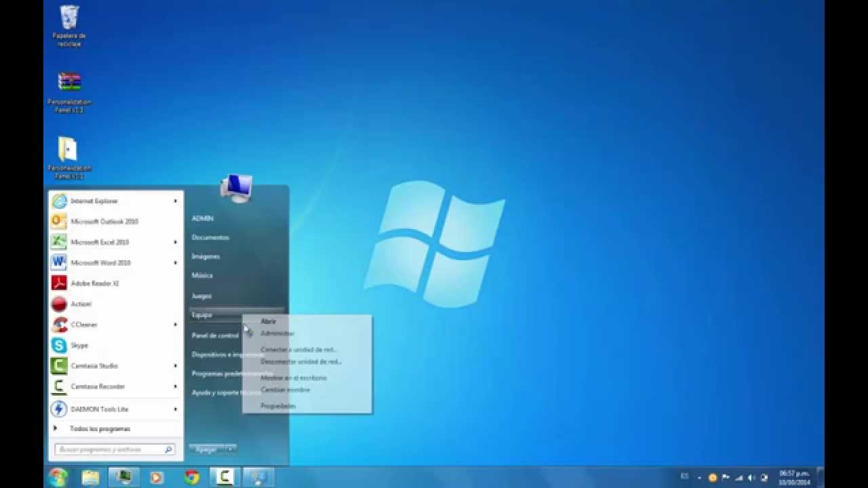This screenshot has width=868, height=488.
Task: Open Windows Explorer from the taskbar
Action: pyautogui.click(x=90, y=477)
